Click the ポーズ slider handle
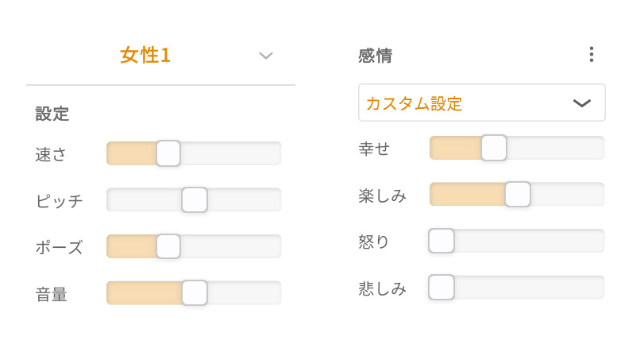This screenshot has width=644, height=352. coord(168,246)
